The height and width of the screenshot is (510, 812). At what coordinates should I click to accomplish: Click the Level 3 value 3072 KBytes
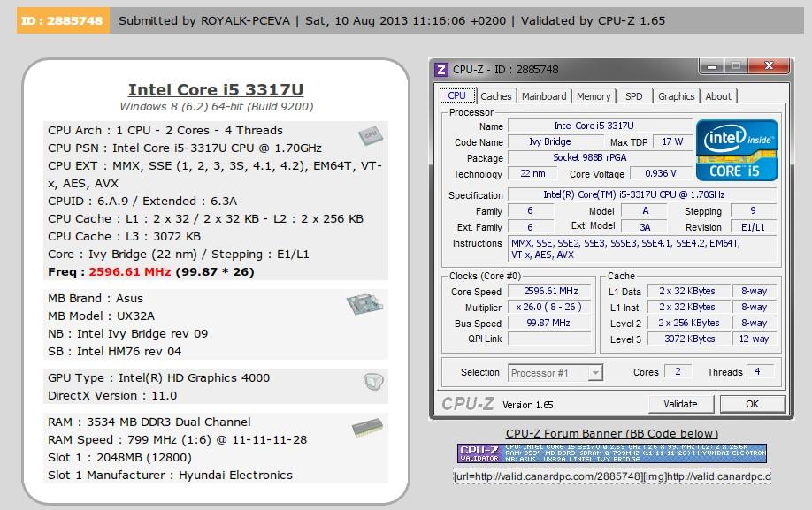coord(687,339)
